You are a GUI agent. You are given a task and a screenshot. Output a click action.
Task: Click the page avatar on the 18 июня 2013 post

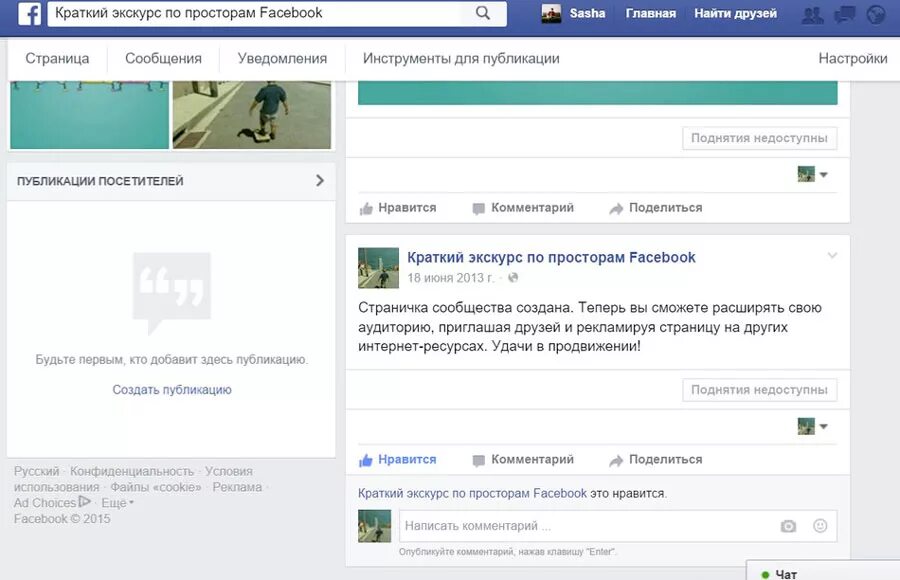tap(378, 268)
